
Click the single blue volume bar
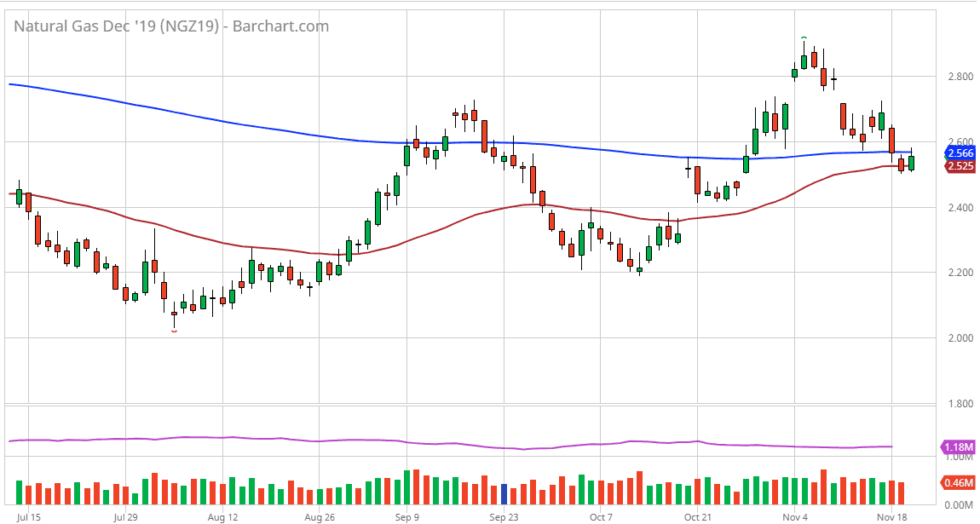click(x=504, y=494)
